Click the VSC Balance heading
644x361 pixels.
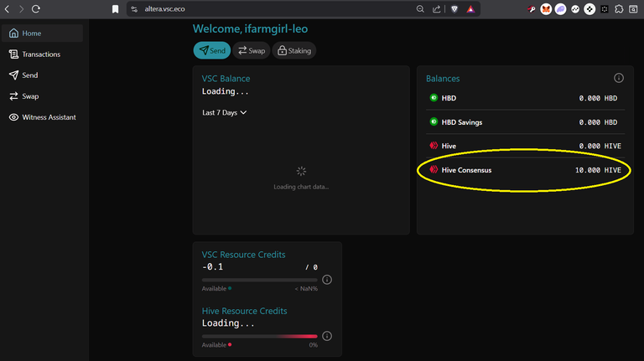tap(226, 79)
